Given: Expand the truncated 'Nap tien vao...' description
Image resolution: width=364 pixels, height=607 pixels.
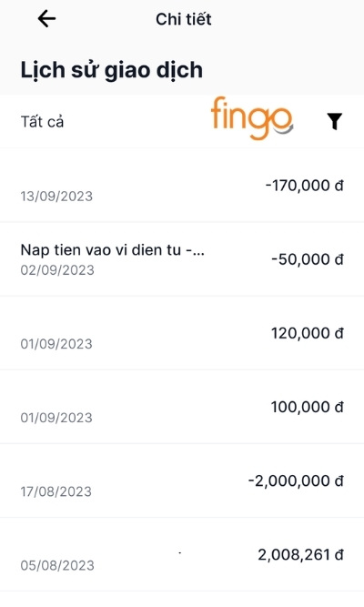Looking at the screenshot, I should 113,250.
